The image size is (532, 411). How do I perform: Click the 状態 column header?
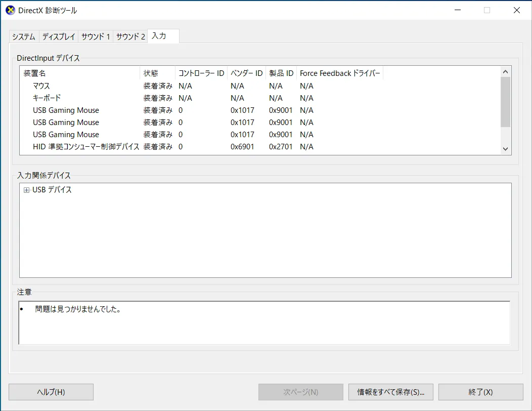point(157,73)
